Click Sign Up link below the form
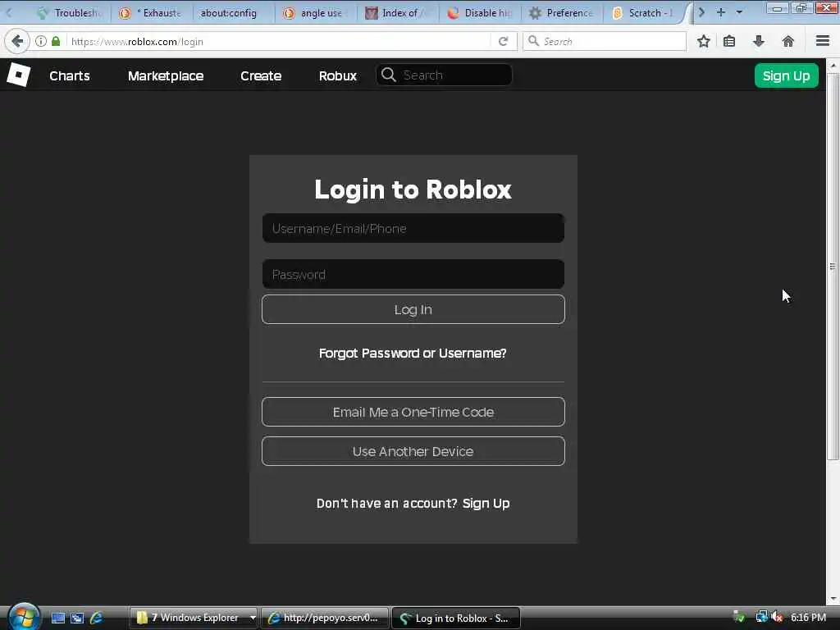 click(486, 503)
